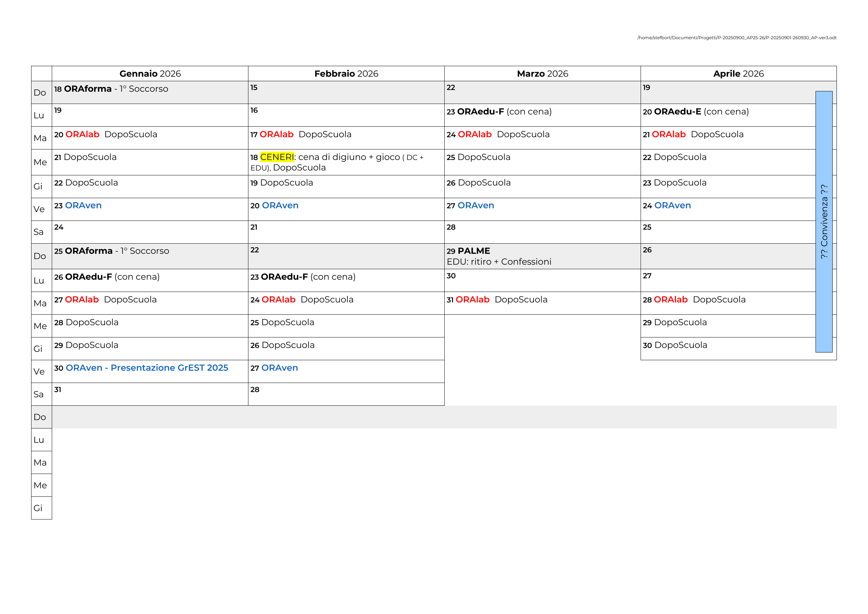Click the Aprile 2026 column header
The height and width of the screenshot is (614, 868).
coord(738,74)
